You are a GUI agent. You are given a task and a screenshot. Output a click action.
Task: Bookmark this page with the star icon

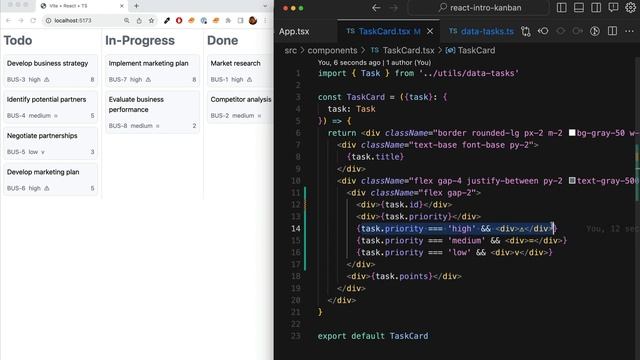coord(151,20)
